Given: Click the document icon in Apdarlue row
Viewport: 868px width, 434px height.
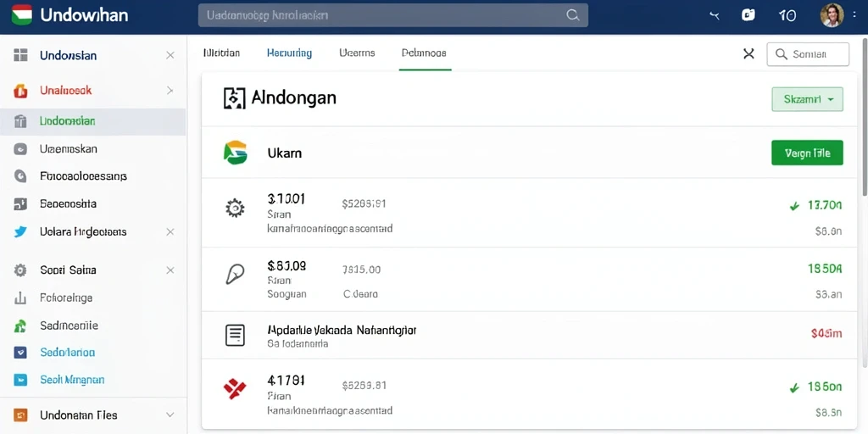Looking at the screenshot, I should click(235, 336).
